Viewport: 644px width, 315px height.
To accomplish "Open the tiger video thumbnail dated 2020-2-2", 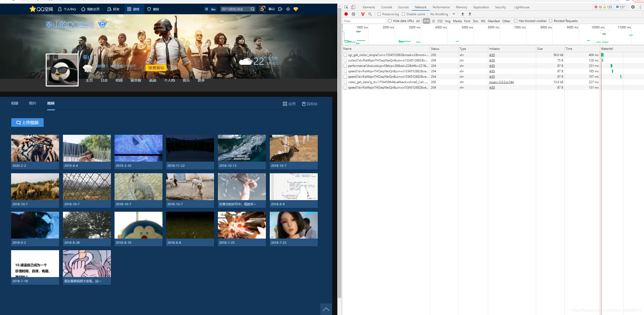I will (x=35, y=148).
